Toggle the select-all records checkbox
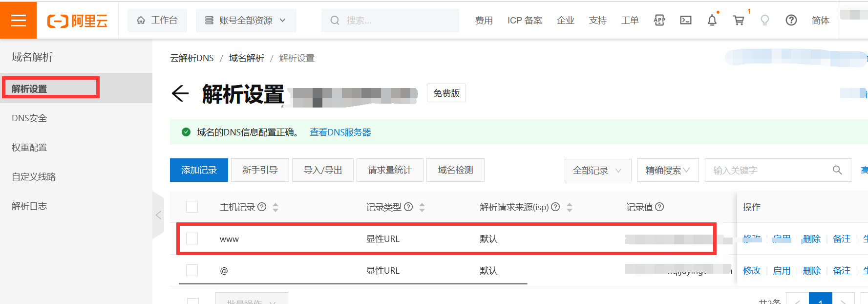The height and width of the screenshot is (304, 868). (192, 207)
